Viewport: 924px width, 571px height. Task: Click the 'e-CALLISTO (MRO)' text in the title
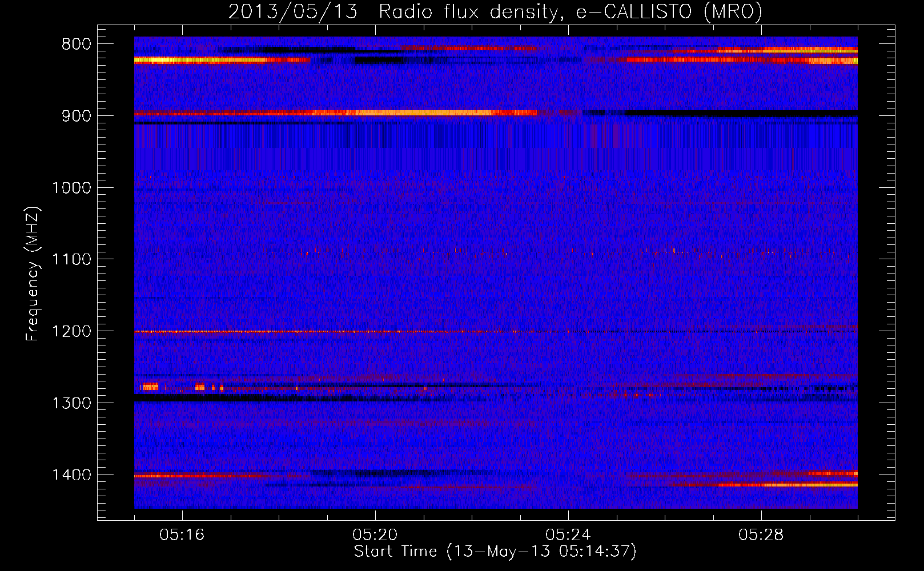point(669,12)
